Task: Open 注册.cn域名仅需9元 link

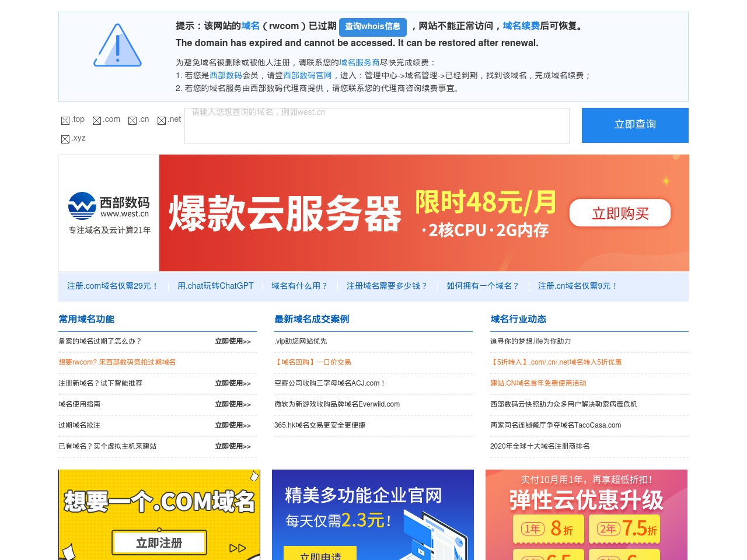Action: 578,286
